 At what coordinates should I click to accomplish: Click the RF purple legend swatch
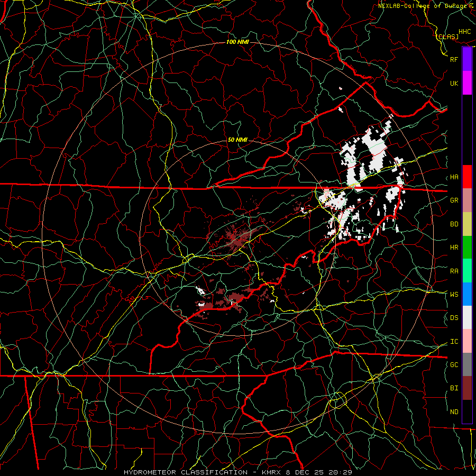[467, 59]
